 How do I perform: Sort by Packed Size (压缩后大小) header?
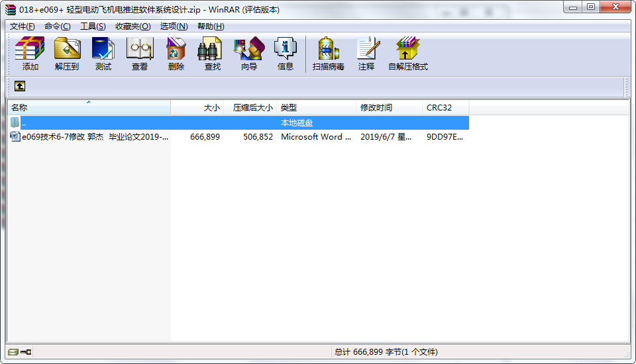(x=250, y=108)
